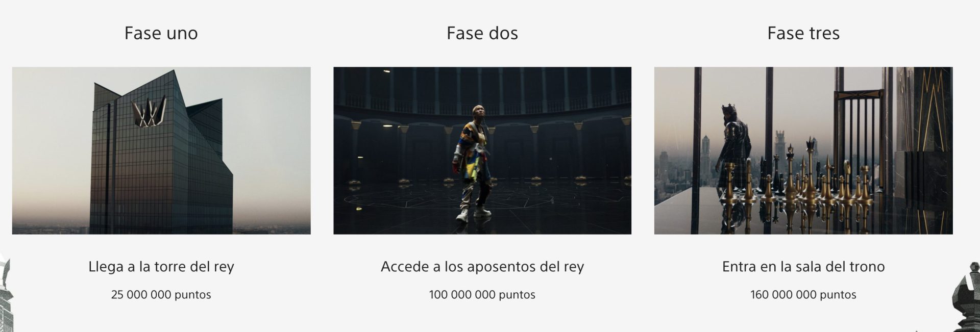Click the 100 000 000 puntos label
980x332 pixels.
482,295
